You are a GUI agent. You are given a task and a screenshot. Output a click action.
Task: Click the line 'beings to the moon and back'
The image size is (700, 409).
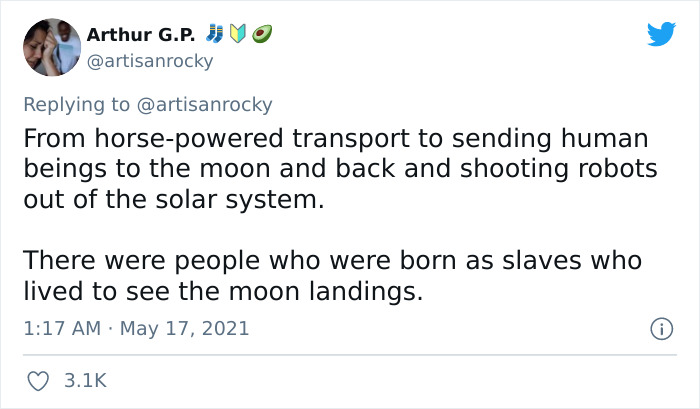(340, 168)
